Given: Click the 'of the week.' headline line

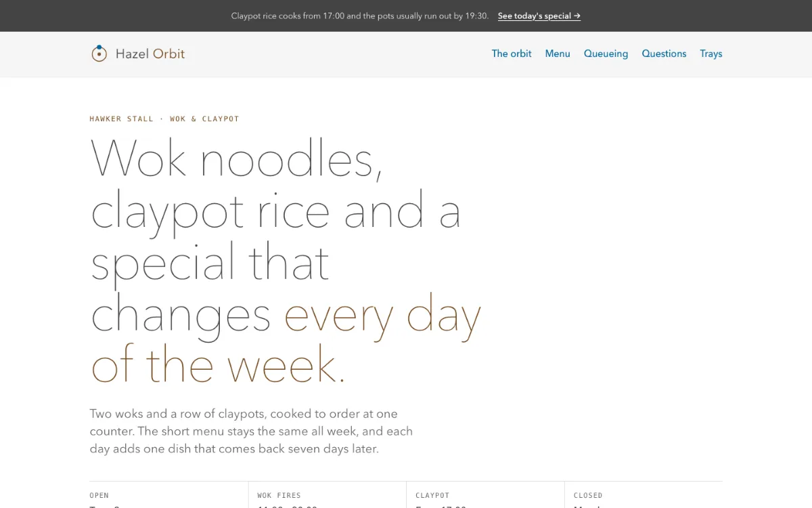Looking at the screenshot, I should tap(218, 366).
